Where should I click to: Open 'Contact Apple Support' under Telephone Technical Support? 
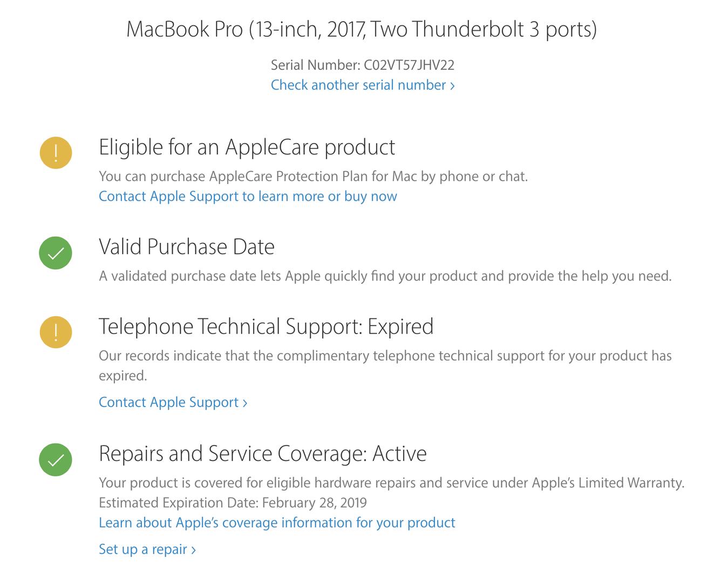point(173,403)
